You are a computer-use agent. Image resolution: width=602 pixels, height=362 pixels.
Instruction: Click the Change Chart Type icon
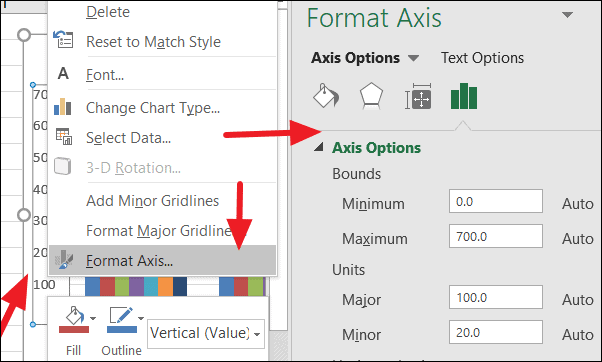coord(63,107)
